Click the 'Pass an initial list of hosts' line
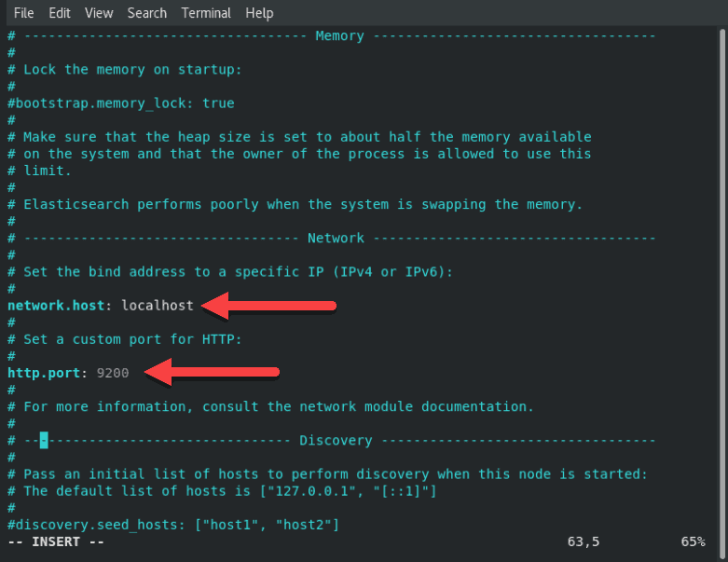 [x=327, y=474]
